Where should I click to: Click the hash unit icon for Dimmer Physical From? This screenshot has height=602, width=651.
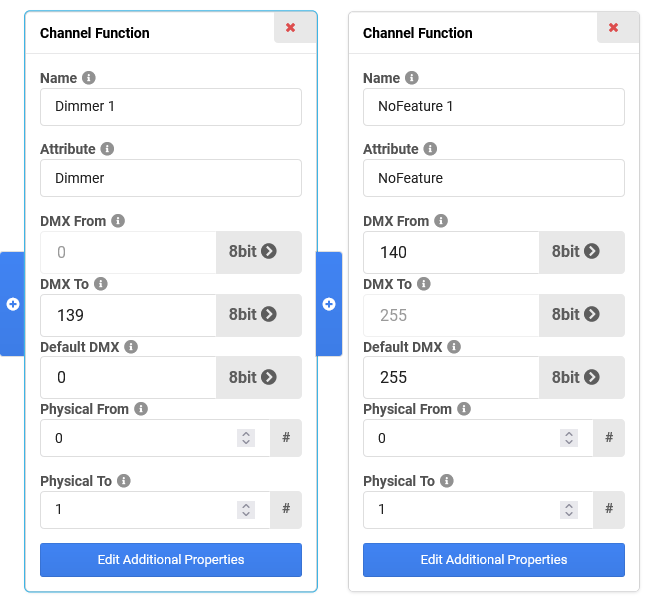(x=286, y=438)
